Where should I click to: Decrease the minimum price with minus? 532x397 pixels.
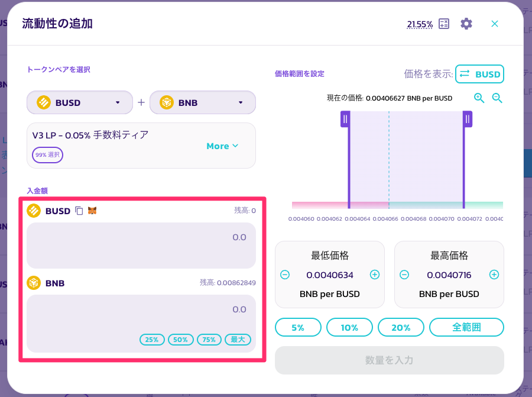pos(285,275)
